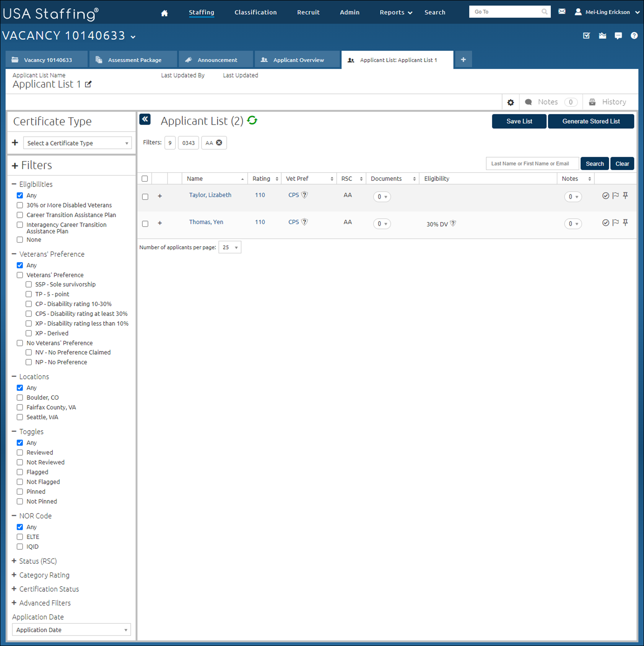Image resolution: width=644 pixels, height=646 pixels.
Task: Flag applicant Thomas, Yen
Action: [x=615, y=223]
